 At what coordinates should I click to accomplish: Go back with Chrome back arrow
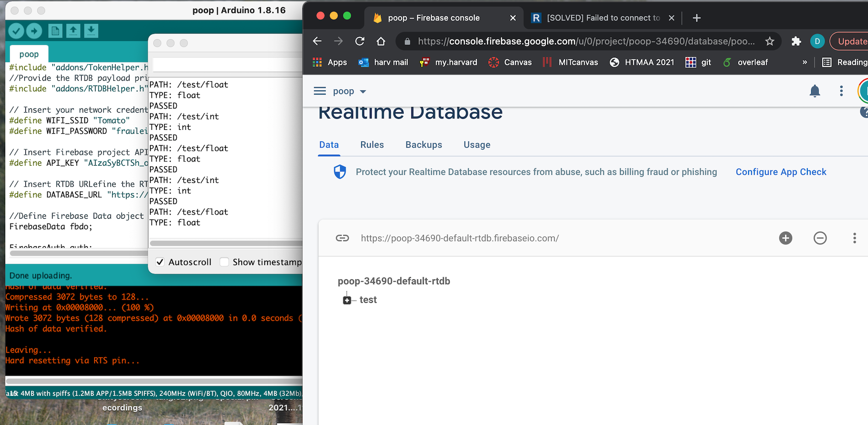tap(317, 41)
